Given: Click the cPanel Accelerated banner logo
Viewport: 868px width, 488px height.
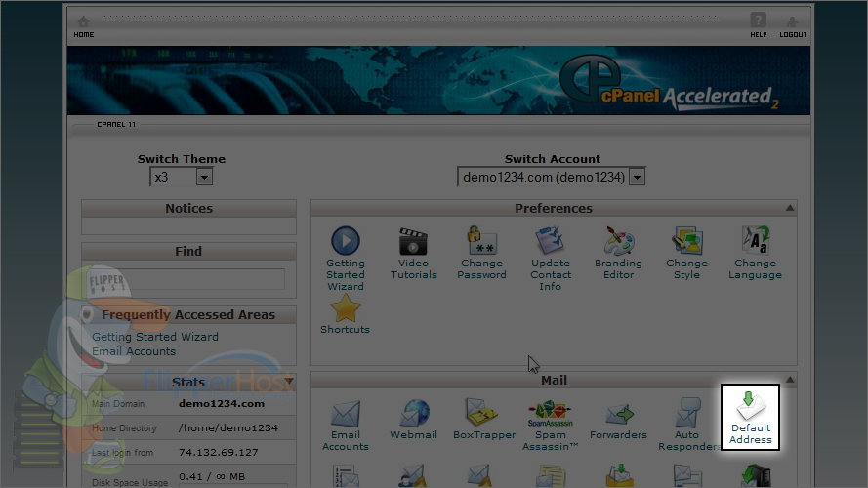Looking at the screenshot, I should point(668,83).
